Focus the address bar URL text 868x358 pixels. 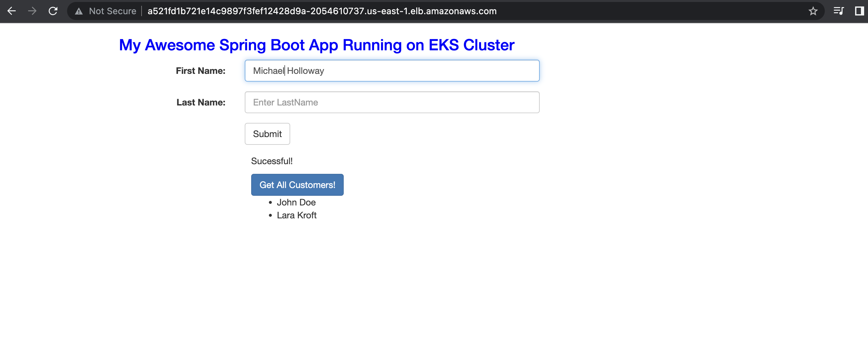(322, 11)
